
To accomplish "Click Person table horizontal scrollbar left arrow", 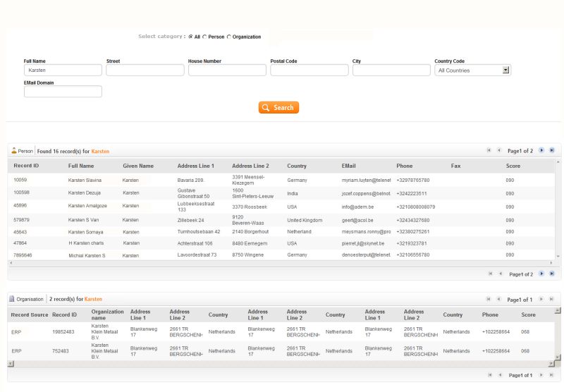I will [11, 263].
